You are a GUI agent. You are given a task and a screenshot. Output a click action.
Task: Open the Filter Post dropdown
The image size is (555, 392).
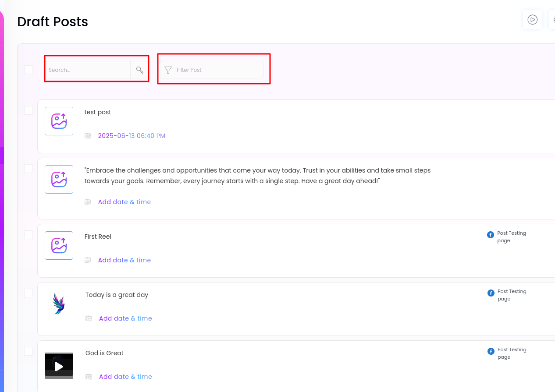211,70
